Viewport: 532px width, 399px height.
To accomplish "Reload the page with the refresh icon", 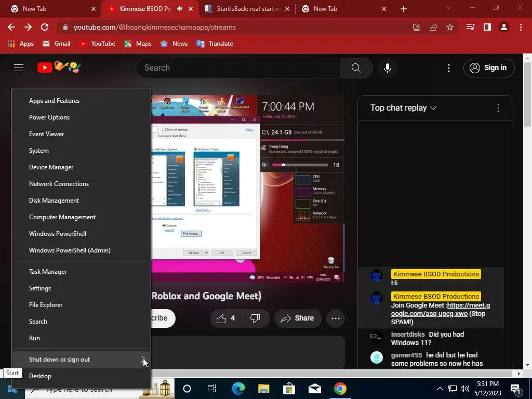I will [45, 27].
